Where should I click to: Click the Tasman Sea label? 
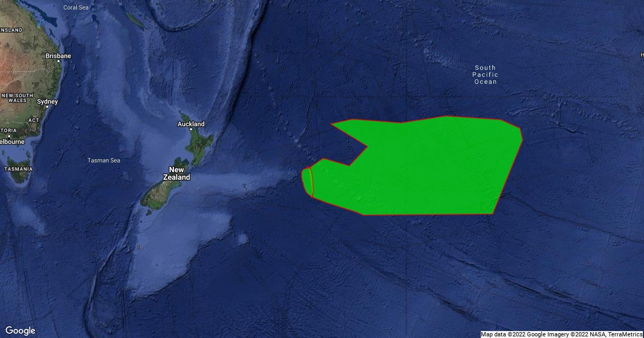click(104, 160)
